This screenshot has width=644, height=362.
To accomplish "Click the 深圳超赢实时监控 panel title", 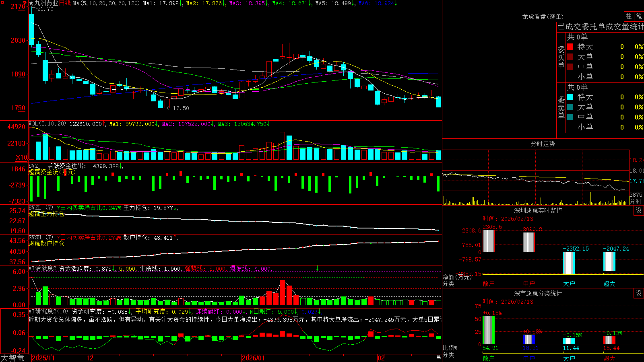I will pyautogui.click(x=538, y=210).
